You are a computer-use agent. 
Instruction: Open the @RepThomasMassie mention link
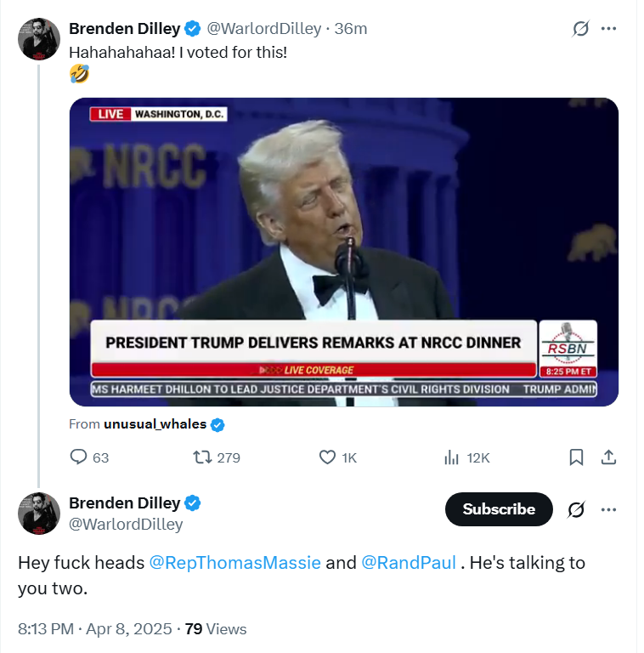coord(234,563)
